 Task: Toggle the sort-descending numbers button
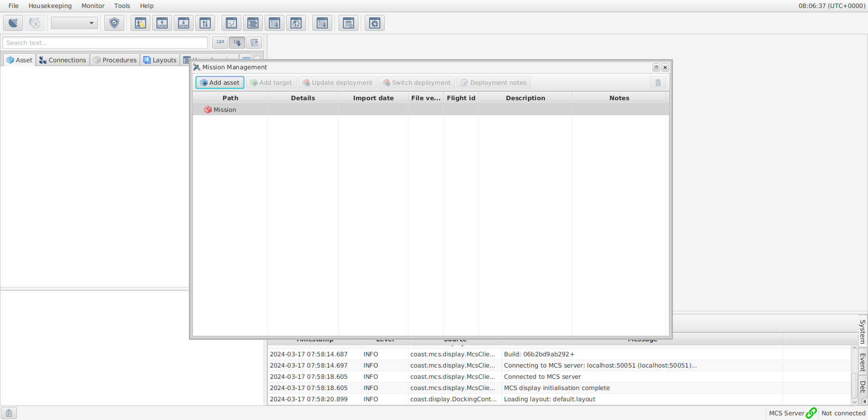click(x=237, y=43)
